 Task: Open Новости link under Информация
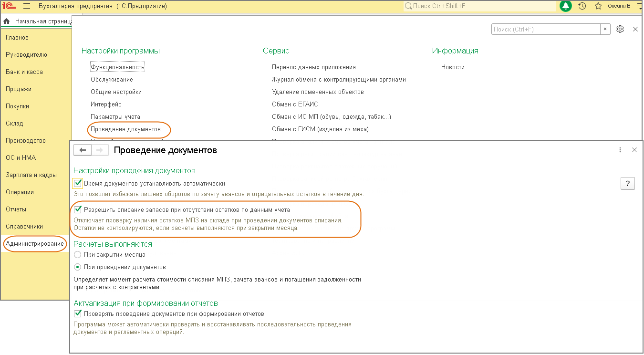coord(453,67)
